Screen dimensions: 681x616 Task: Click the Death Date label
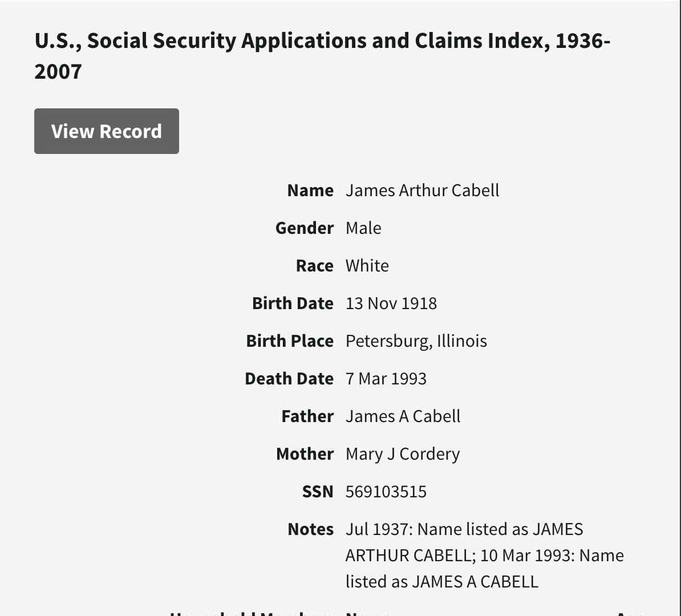click(x=289, y=379)
